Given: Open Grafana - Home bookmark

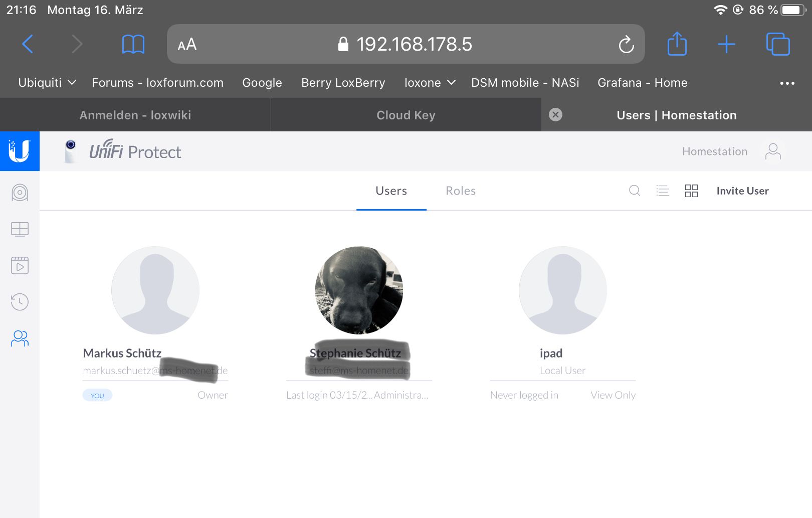Looking at the screenshot, I should [642, 83].
